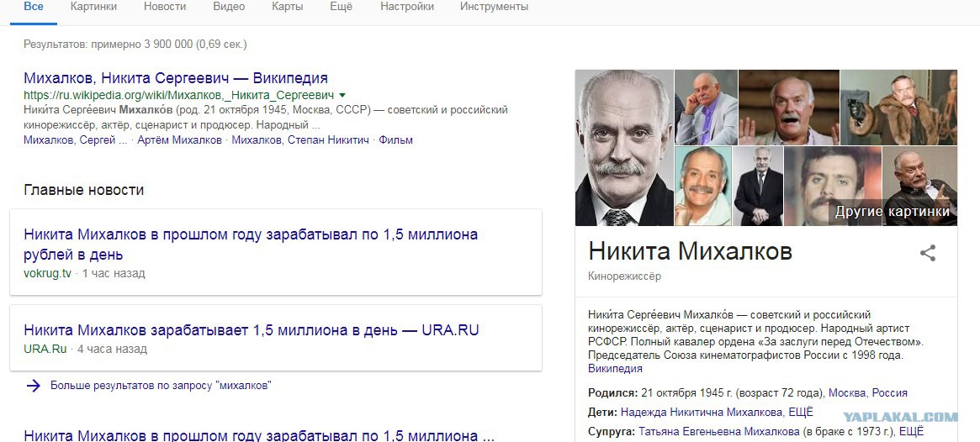The image size is (980, 442).
Task: Click green arrow next to Wikipedia URL
Action: pyautogui.click(x=342, y=96)
